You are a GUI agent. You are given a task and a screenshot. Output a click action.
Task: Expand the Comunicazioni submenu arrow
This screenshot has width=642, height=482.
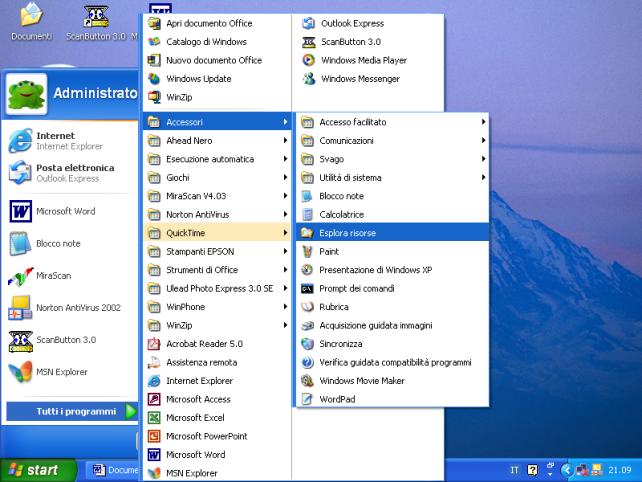(x=484, y=140)
